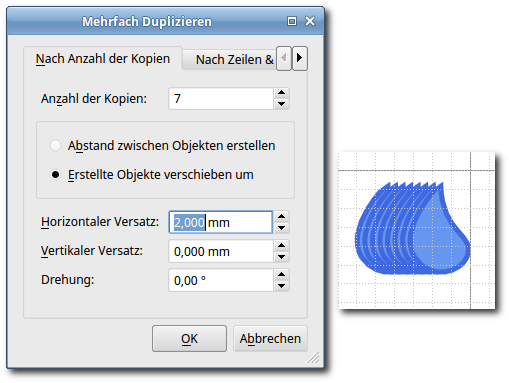509x383 pixels.
Task: Confirm dialog with OK button
Action: coord(189,339)
